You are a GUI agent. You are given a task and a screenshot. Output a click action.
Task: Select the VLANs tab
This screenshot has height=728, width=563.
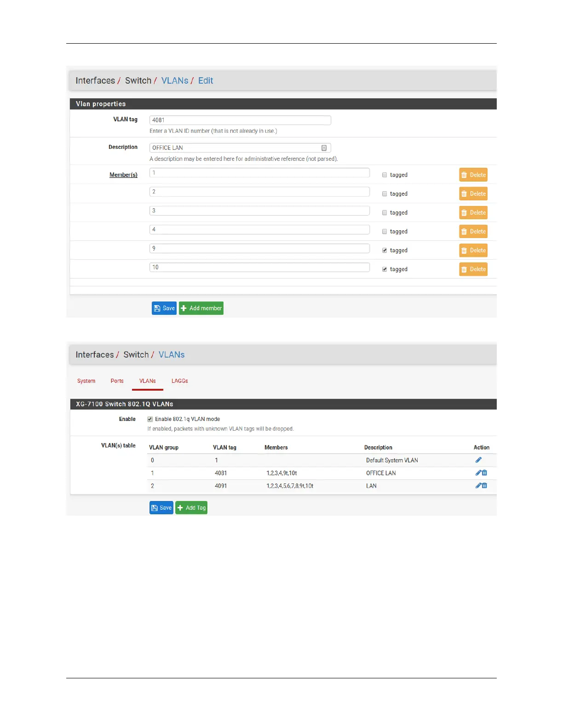click(x=148, y=381)
